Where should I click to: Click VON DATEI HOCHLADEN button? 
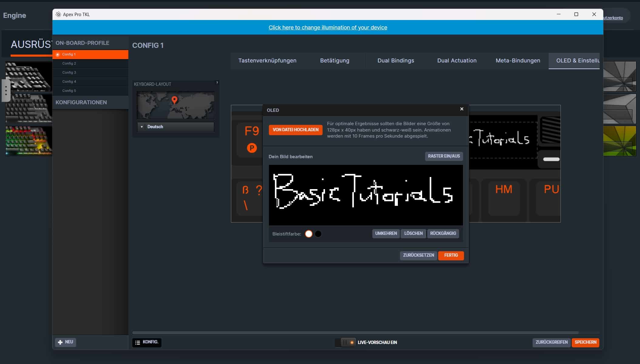295,130
